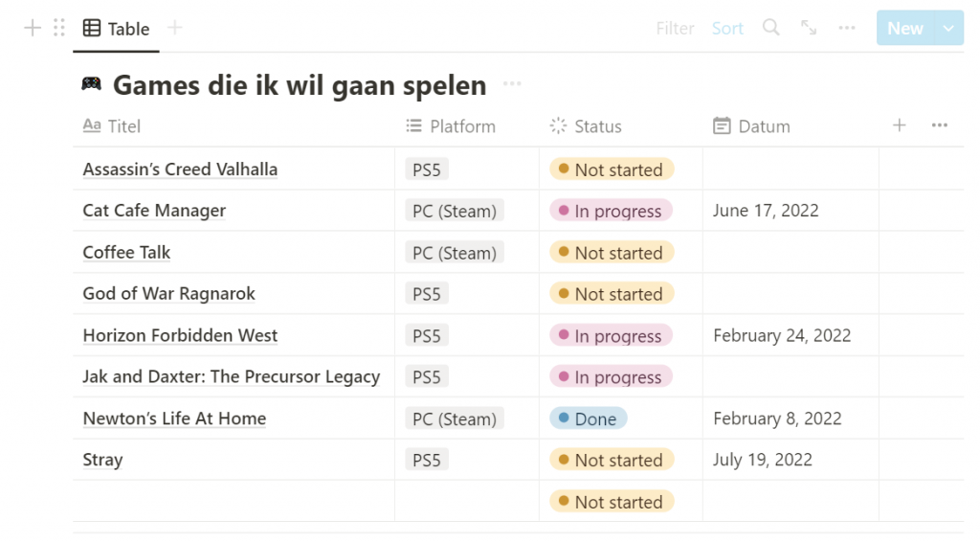Select the Table view tab
This screenshot has width=980, height=542.
116,29
